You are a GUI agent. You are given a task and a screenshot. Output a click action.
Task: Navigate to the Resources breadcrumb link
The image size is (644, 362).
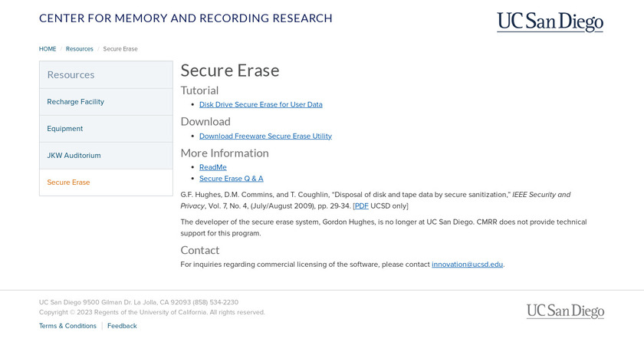[x=79, y=49]
